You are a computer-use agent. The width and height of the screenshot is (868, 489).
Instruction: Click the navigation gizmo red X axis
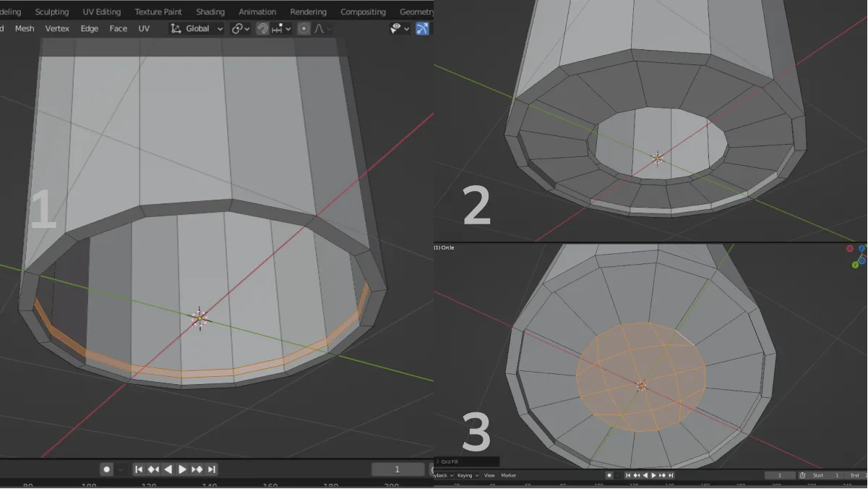pos(850,248)
